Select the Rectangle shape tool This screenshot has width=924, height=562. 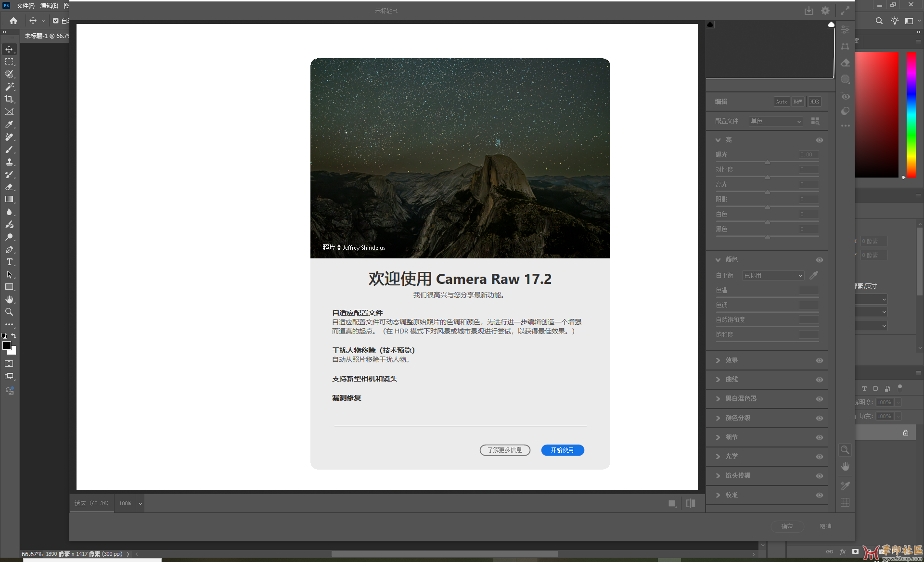9,287
